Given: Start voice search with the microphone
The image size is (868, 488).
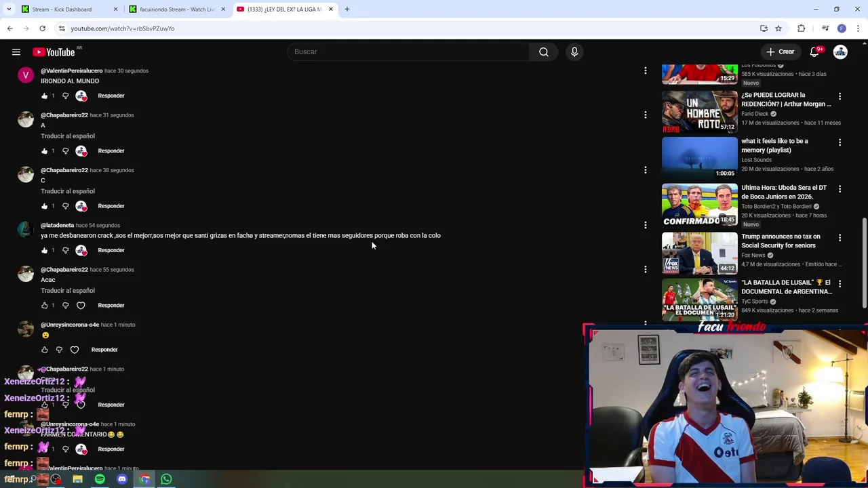Looking at the screenshot, I should point(574,52).
